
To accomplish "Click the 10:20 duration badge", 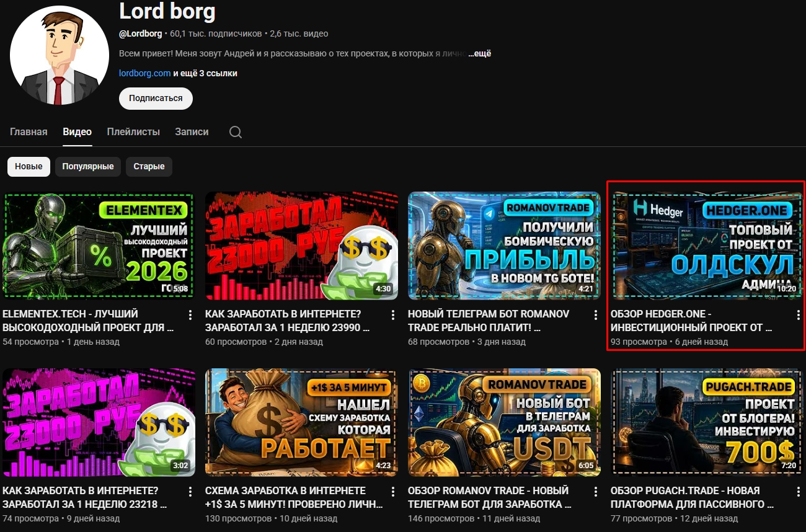I will 786,289.
